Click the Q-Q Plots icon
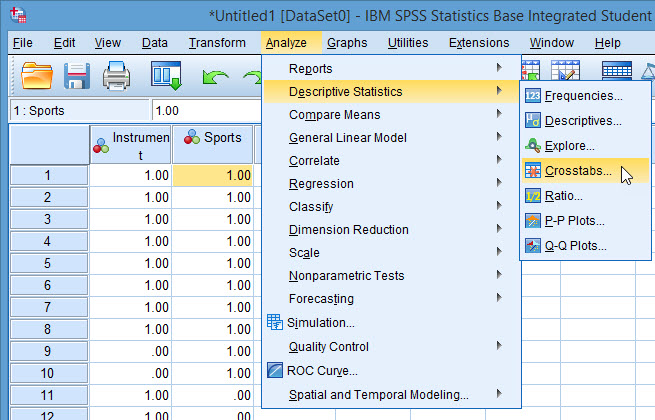The image size is (655, 420). click(x=533, y=246)
